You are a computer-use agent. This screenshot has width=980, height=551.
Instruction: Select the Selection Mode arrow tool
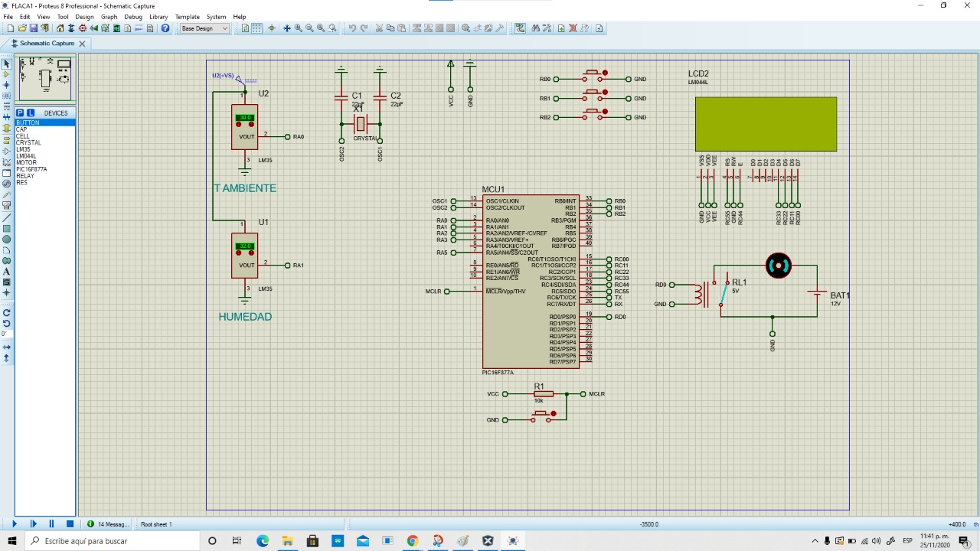7,64
